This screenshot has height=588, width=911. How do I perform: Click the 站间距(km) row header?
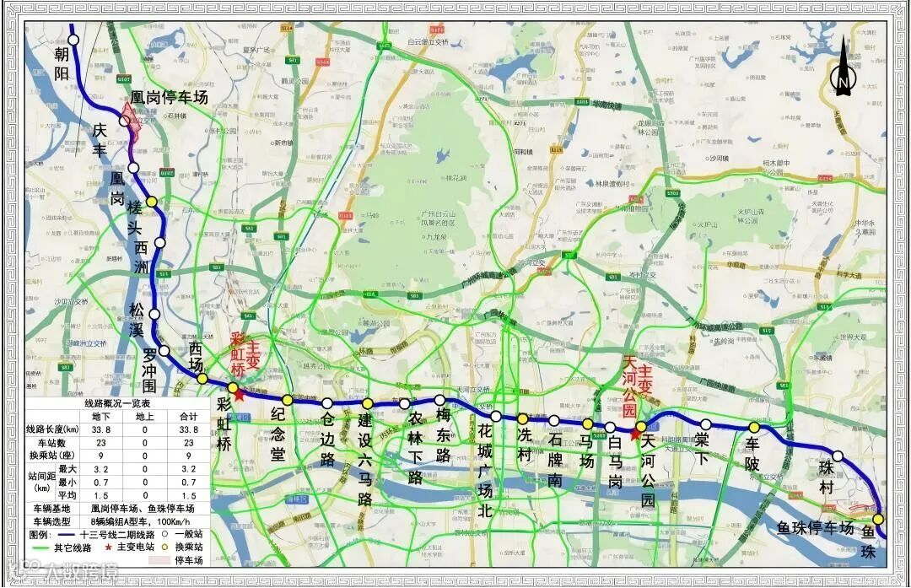(x=40, y=482)
